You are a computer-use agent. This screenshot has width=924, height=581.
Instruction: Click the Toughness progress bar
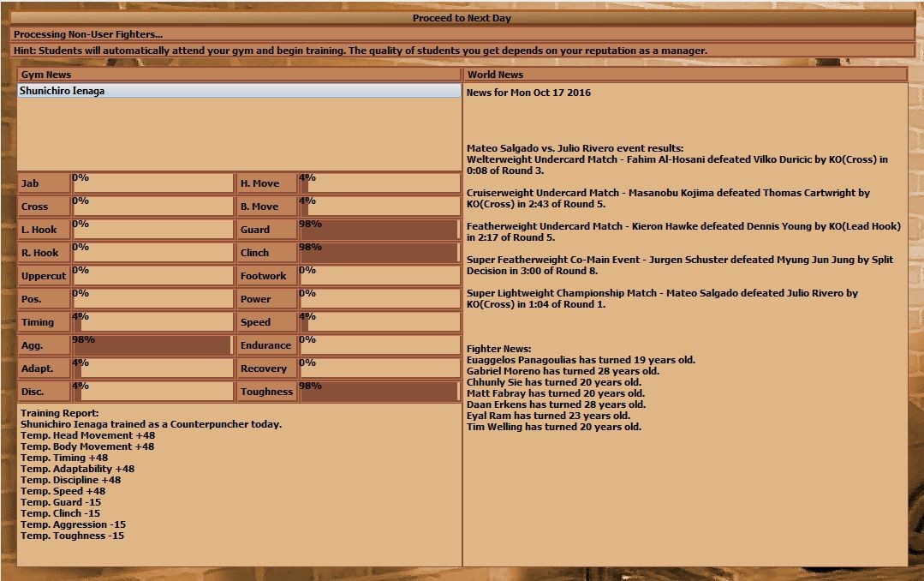tap(379, 392)
